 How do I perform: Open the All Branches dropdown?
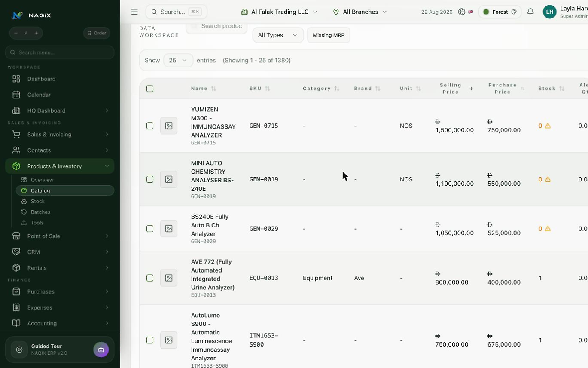pyautogui.click(x=360, y=12)
